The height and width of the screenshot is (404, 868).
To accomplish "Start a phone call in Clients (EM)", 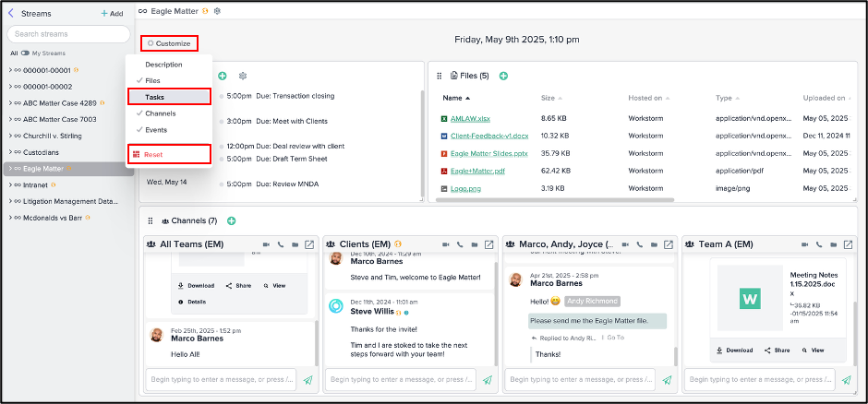I will click(x=459, y=244).
